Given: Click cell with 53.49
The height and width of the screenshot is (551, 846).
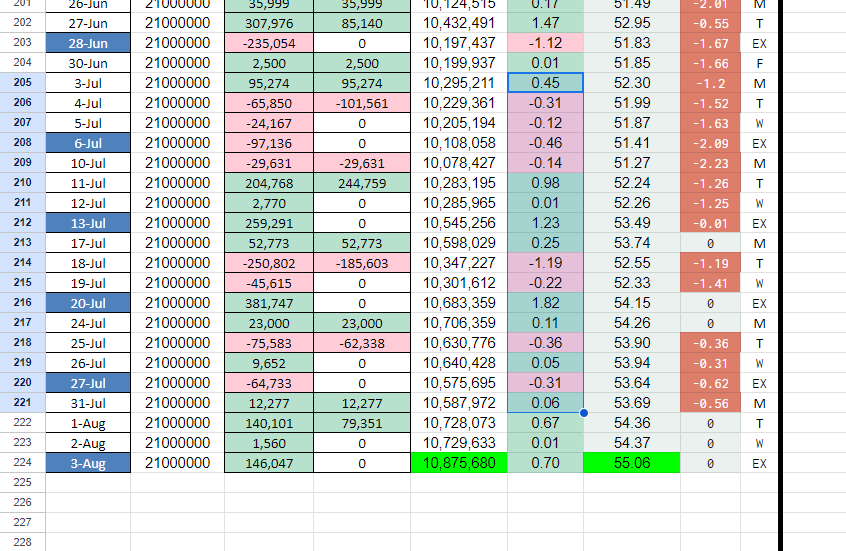Looking at the screenshot, I should [x=632, y=223].
